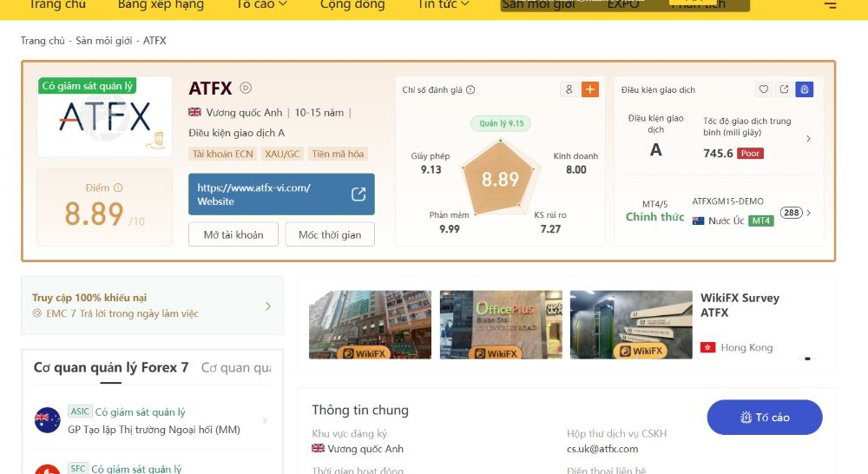Click the 8.89 pentagon radar chart

[x=500, y=178]
